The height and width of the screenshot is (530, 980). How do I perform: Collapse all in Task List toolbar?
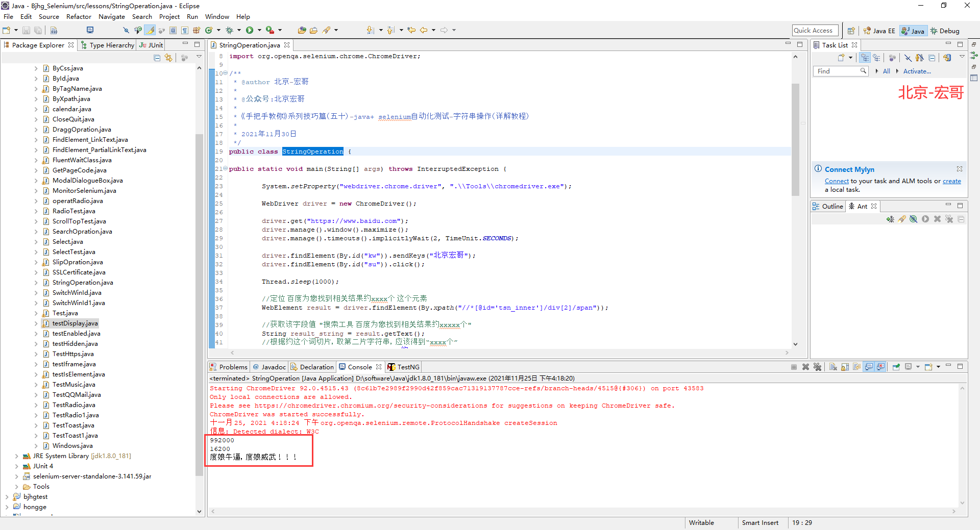[932, 58]
